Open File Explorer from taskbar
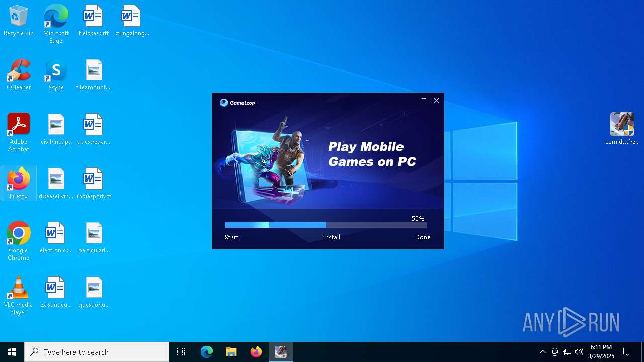The image size is (644, 362). tap(231, 352)
